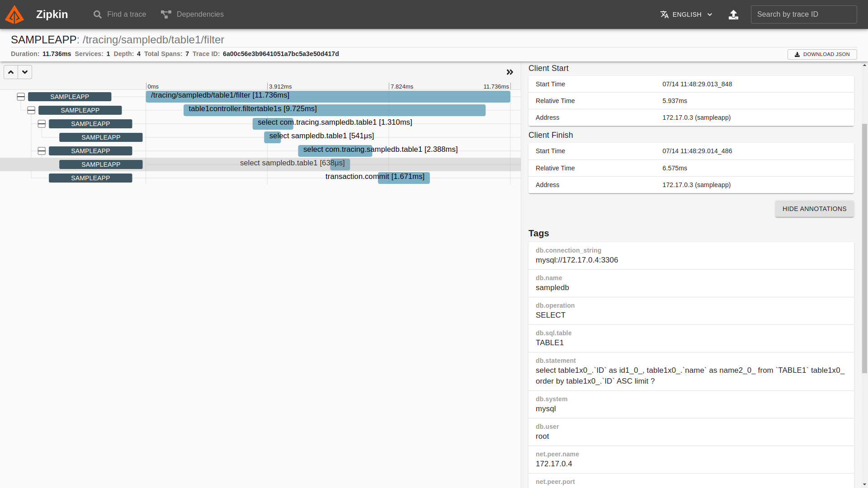Viewport: 868px width, 488px height.
Task: Click the Search by trace ID field
Action: (803, 14)
